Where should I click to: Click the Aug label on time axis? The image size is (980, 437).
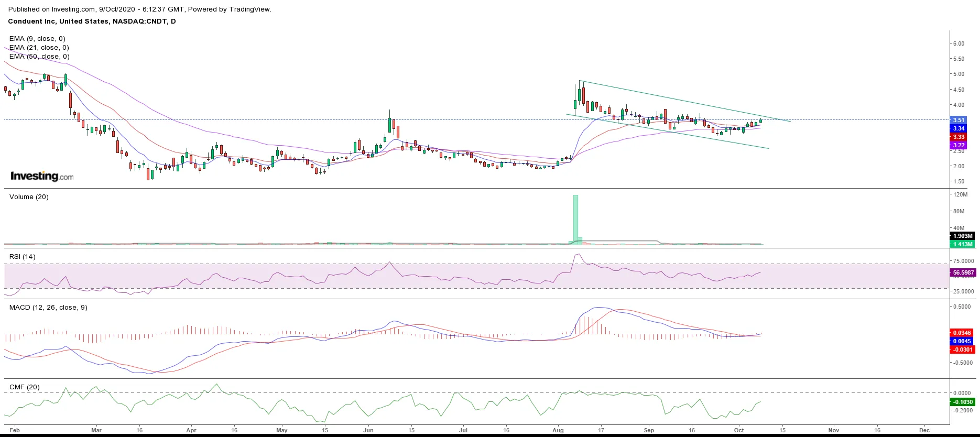tap(558, 430)
